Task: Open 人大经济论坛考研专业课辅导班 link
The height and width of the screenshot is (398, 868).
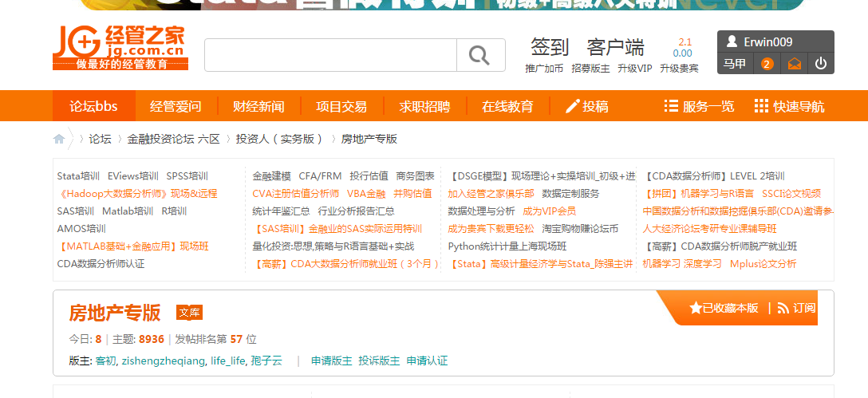Action: pos(710,229)
